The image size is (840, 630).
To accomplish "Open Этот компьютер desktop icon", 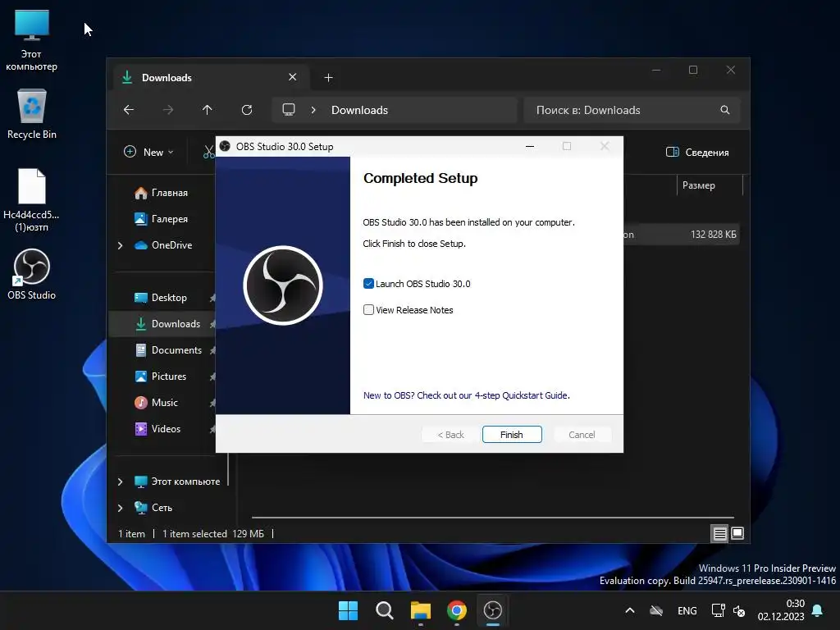I will pyautogui.click(x=32, y=40).
